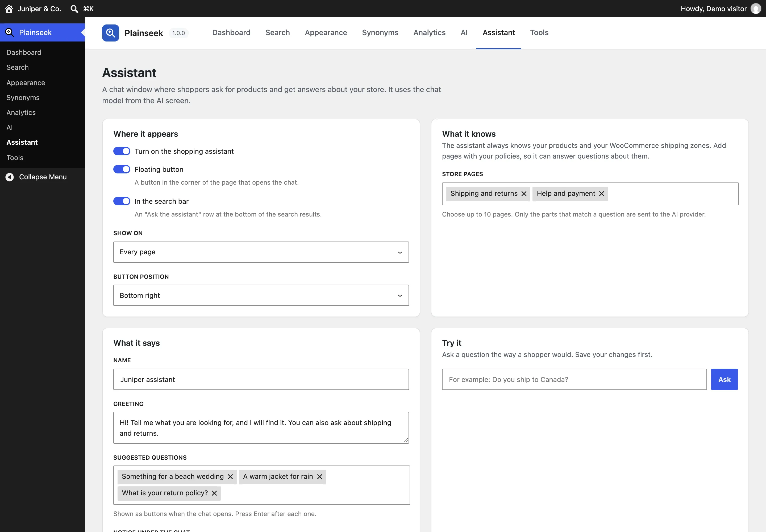This screenshot has width=766, height=532.
Task: Click the home icon beside Juniper & Co.
Action: coord(9,9)
